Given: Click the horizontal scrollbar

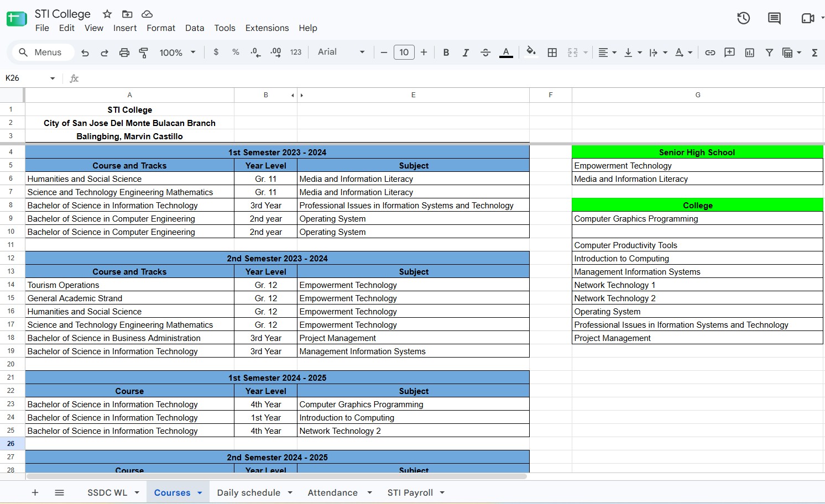Looking at the screenshot, I should [x=276, y=476].
